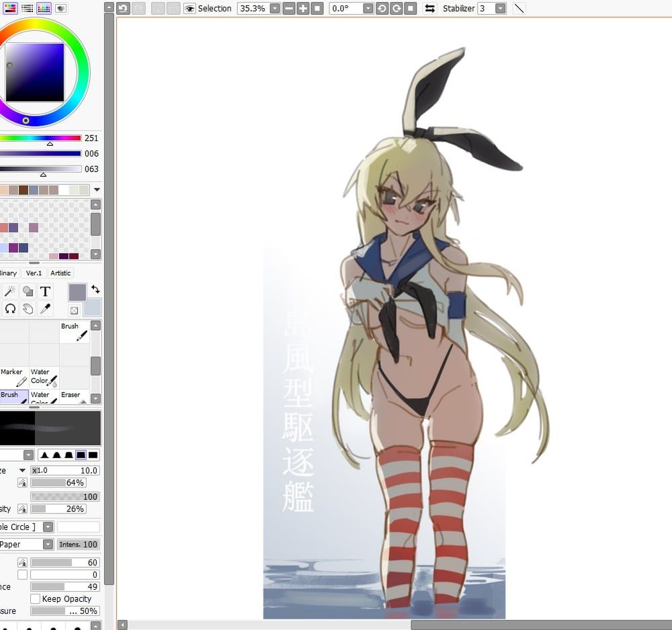This screenshot has height=630, width=672.
Task: Click the swatches panel scroll up arrow
Action: (96, 204)
